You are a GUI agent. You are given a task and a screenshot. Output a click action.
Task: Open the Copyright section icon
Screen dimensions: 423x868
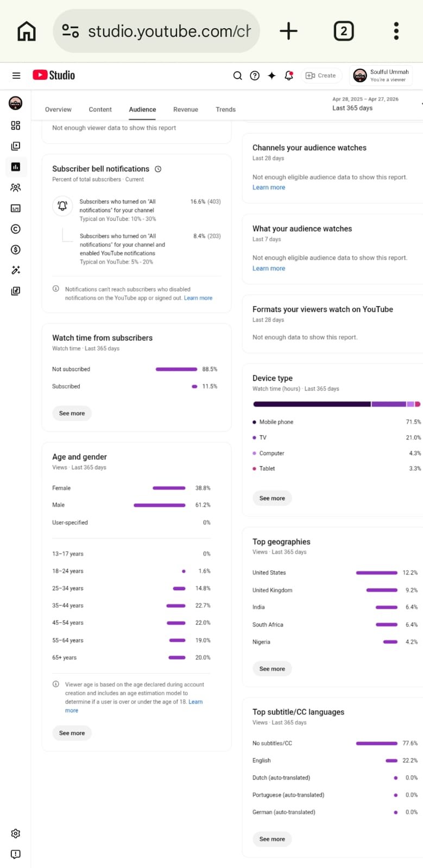point(16,229)
